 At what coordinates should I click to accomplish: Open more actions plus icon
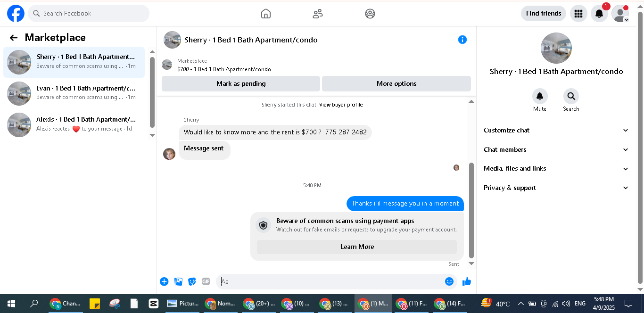(164, 281)
